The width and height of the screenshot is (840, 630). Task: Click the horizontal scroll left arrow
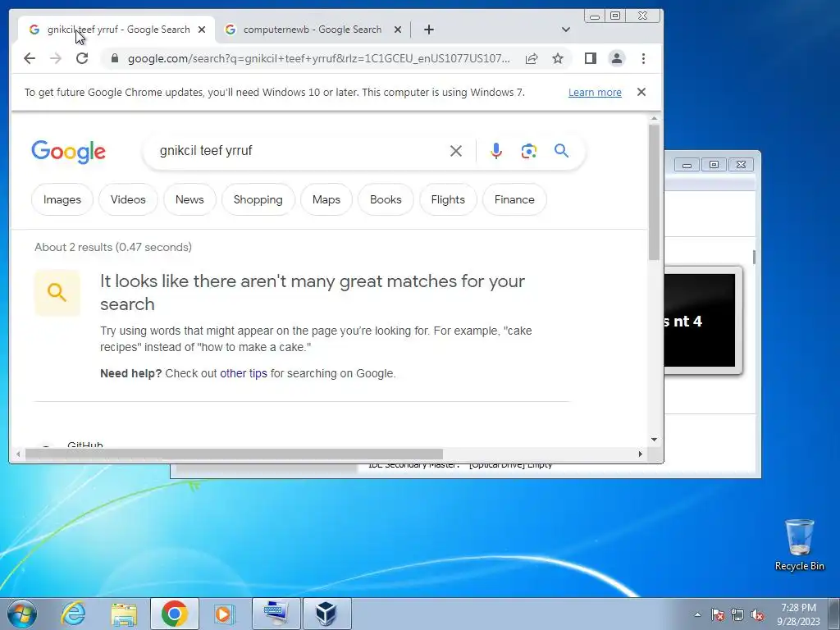click(18, 454)
